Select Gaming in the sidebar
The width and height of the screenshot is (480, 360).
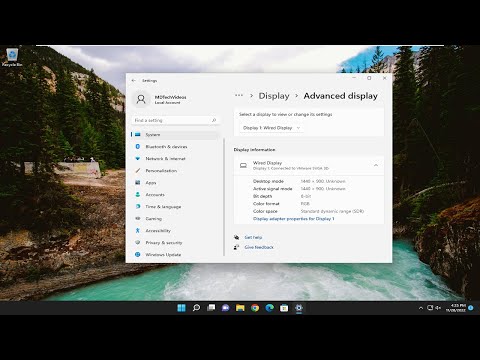tap(175, 219)
